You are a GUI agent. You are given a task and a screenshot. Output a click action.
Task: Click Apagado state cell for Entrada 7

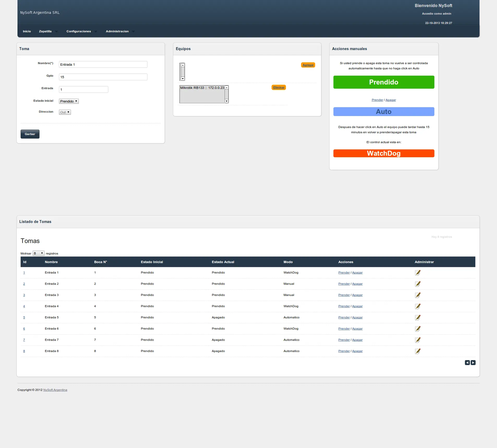218,340
